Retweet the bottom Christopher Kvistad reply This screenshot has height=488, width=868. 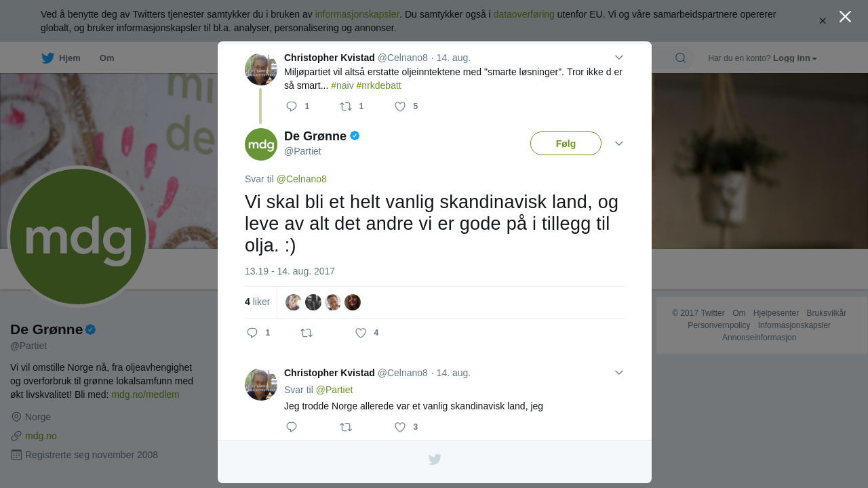point(346,427)
